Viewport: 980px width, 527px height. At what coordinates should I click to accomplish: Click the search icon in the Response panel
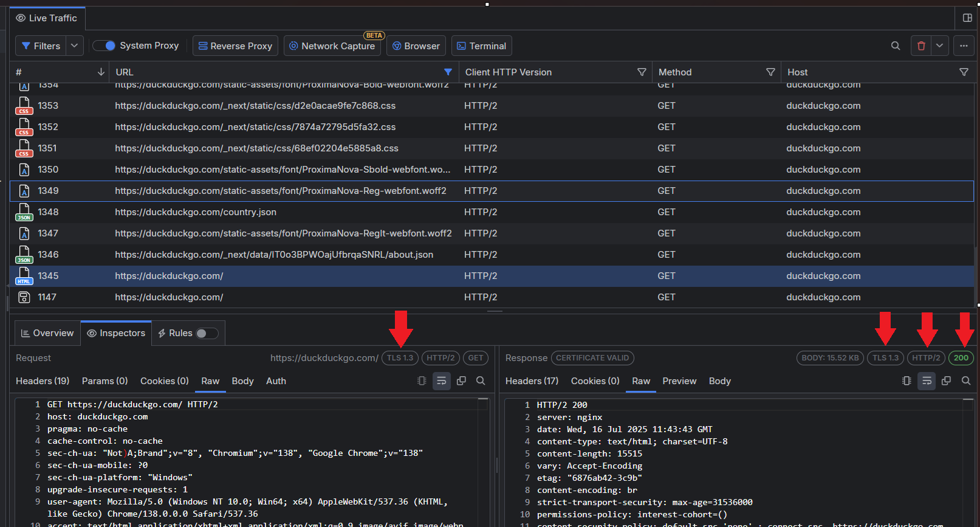(x=966, y=381)
